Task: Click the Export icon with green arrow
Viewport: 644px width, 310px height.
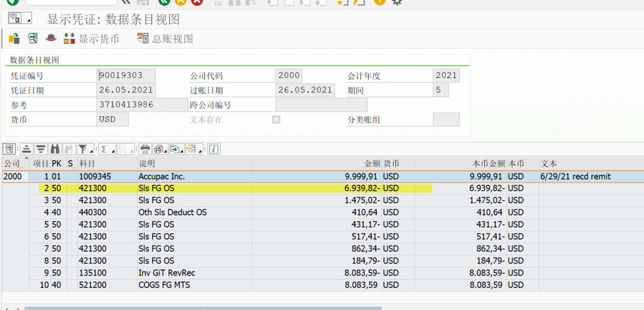Action: (175, 148)
